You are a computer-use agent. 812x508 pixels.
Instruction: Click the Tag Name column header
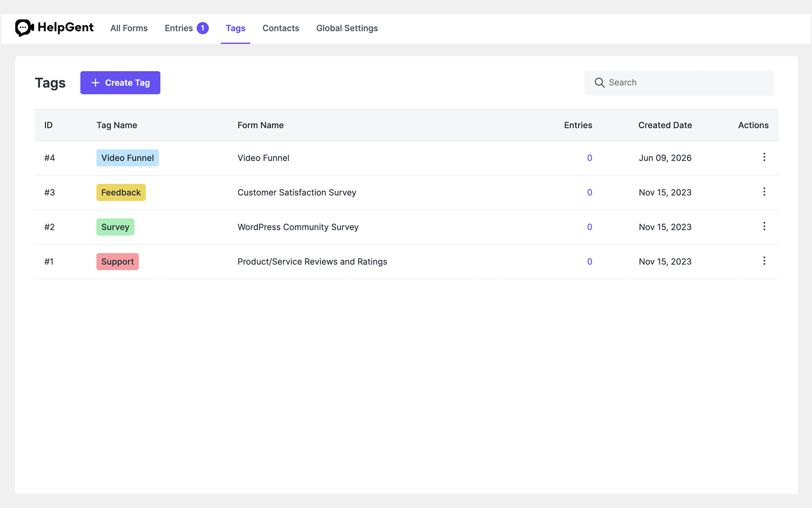click(117, 125)
